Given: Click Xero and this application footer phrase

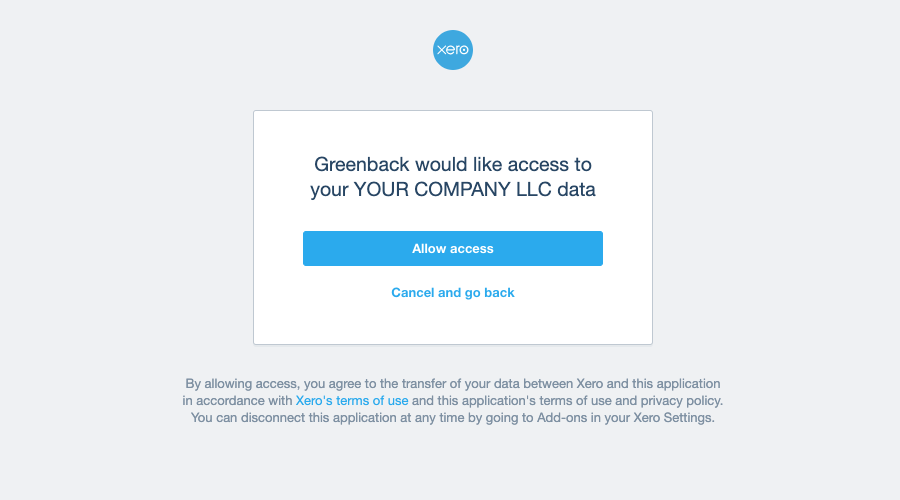Looking at the screenshot, I should 648,384.
